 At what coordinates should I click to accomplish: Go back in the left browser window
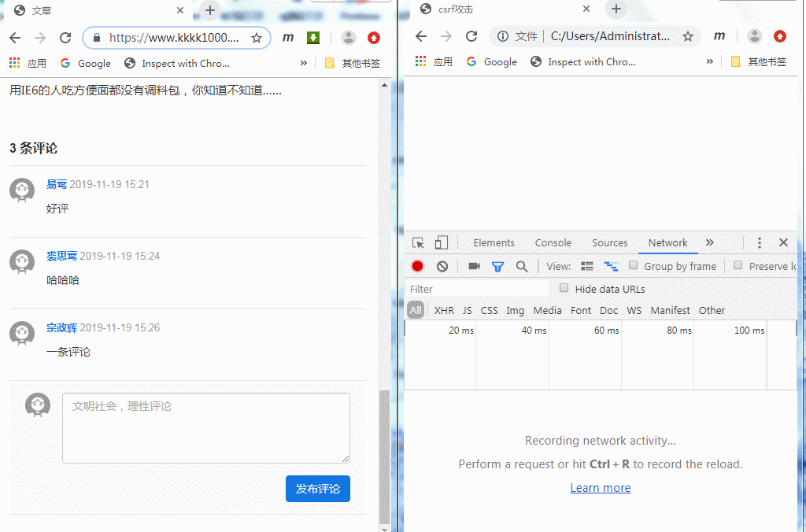click(x=16, y=38)
